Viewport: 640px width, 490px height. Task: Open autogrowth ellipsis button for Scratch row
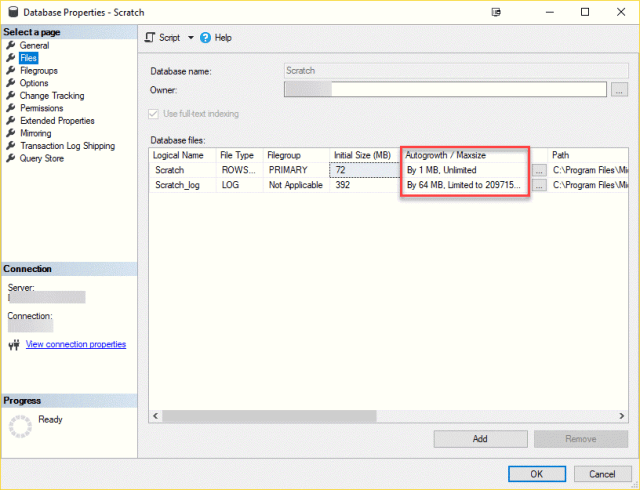point(539,170)
